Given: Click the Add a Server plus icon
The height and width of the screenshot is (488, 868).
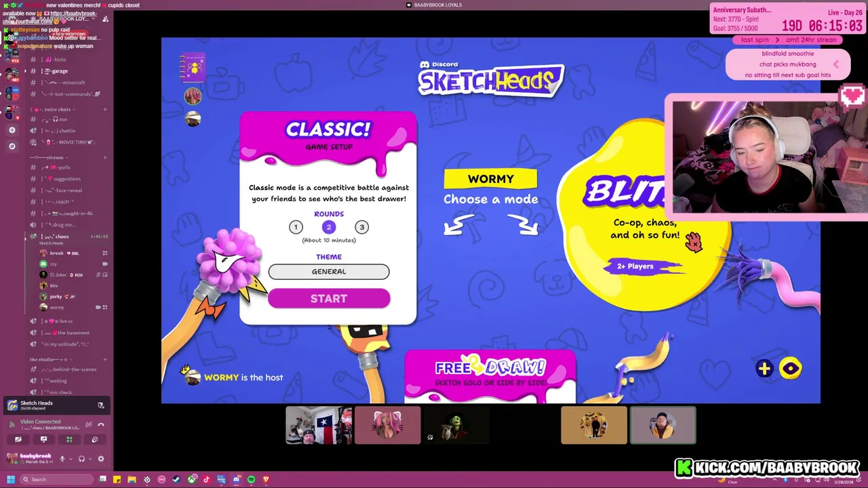Looking at the screenshot, I should click(12, 130).
